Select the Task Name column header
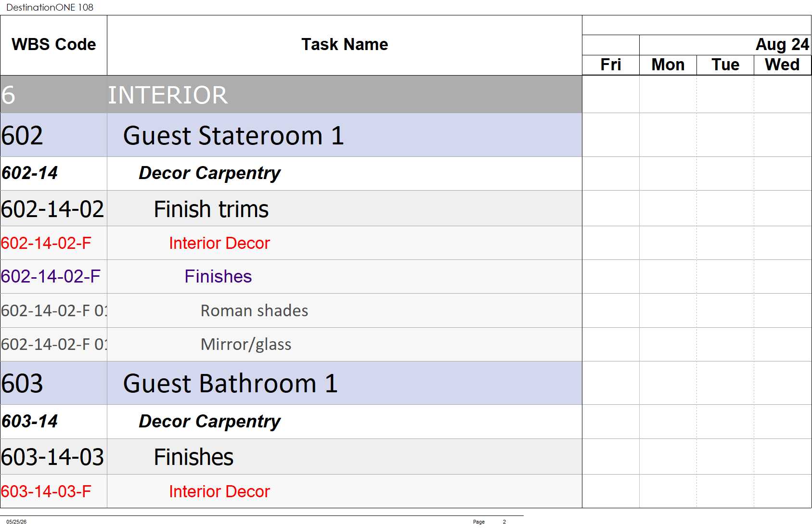The image size is (812, 528). [344, 45]
